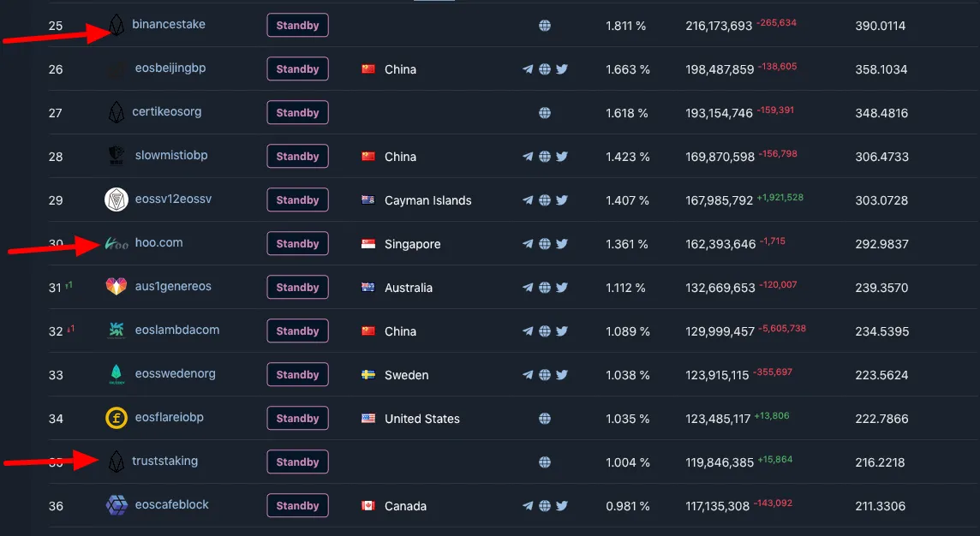Click the Standby button for binancestake

[297, 25]
